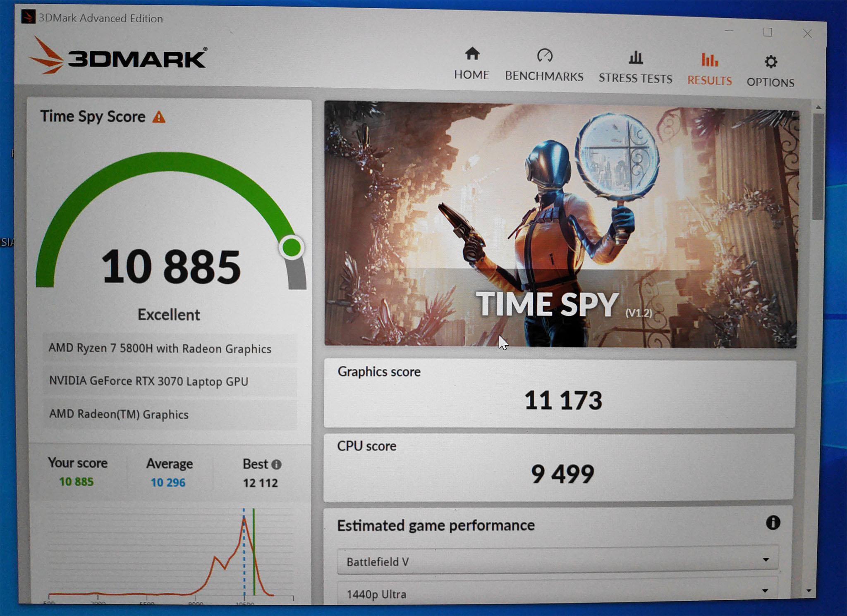This screenshot has width=847, height=616.
Task: Go to OPTIONS tab label
Action: 770,82
